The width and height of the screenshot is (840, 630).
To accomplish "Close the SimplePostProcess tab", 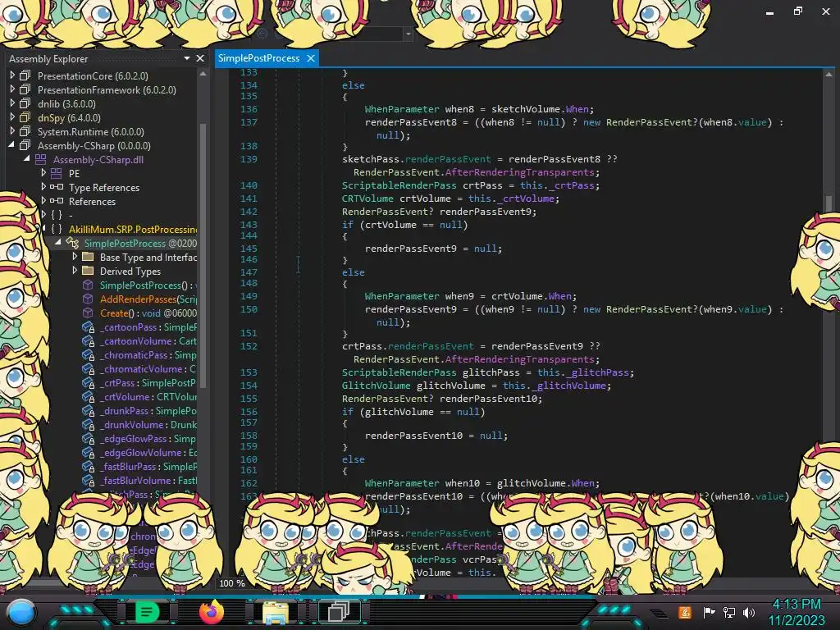I will (311, 58).
